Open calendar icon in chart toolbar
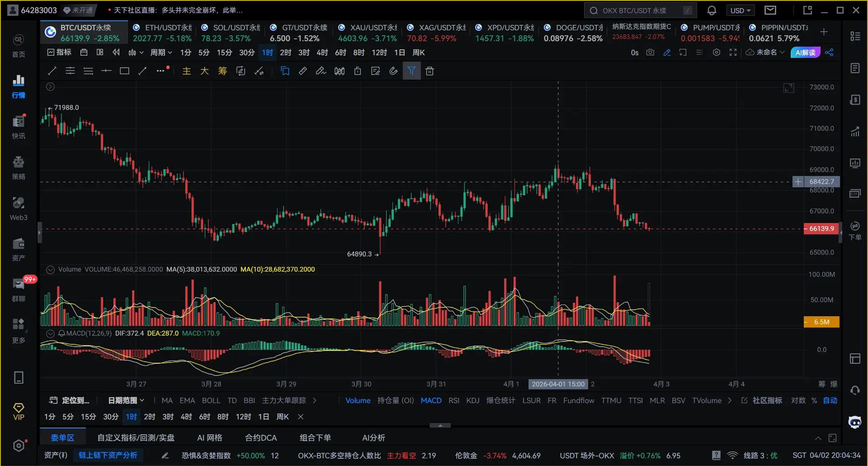Image resolution: width=868 pixels, height=466 pixels. point(84,52)
